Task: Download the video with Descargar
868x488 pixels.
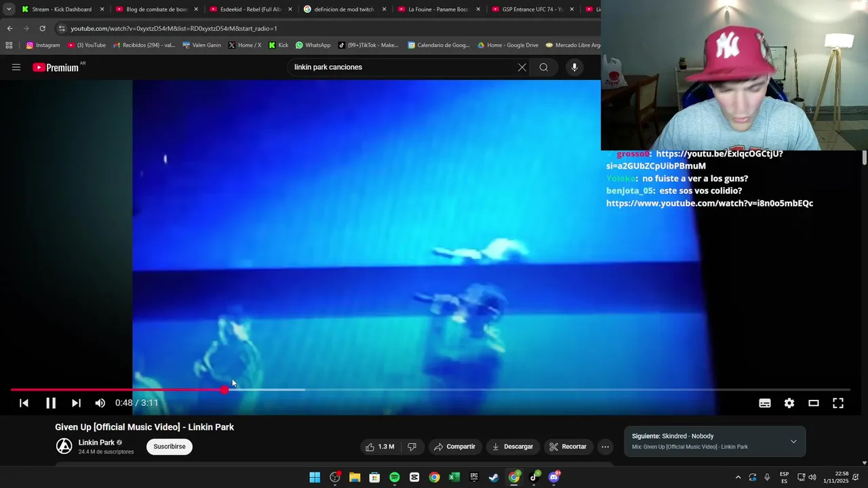Action: (x=513, y=447)
